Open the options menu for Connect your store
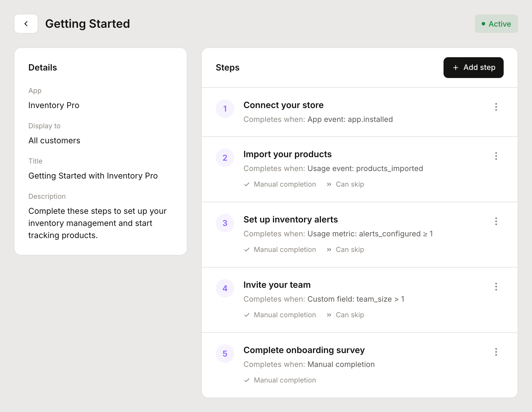 [496, 107]
